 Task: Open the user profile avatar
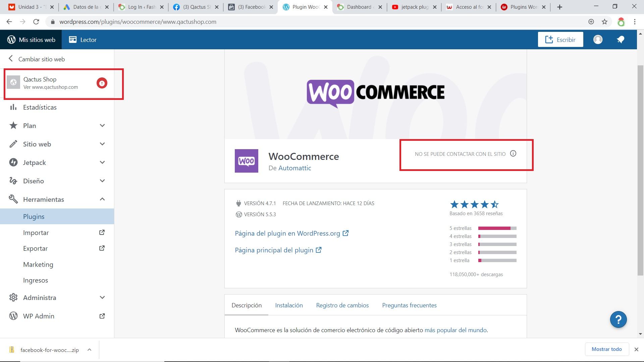pyautogui.click(x=598, y=40)
